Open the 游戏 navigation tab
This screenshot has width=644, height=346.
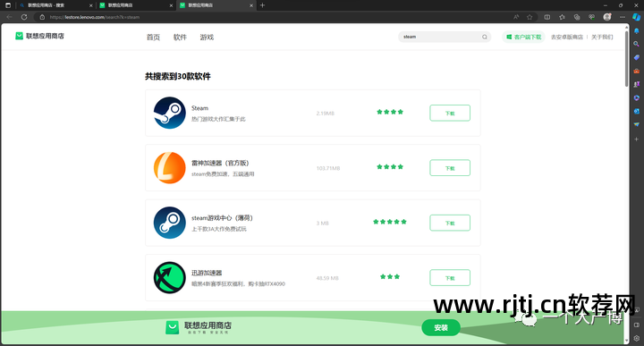pos(207,38)
